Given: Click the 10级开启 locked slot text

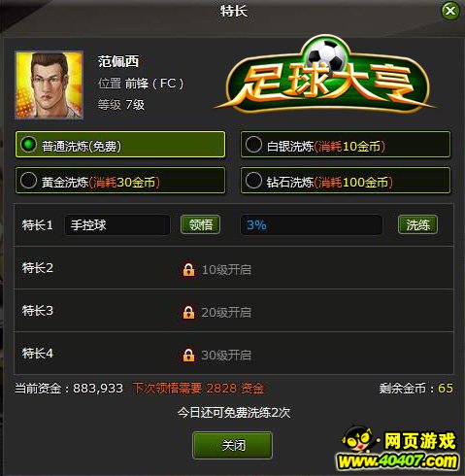Looking at the screenshot, I should pos(226,269).
